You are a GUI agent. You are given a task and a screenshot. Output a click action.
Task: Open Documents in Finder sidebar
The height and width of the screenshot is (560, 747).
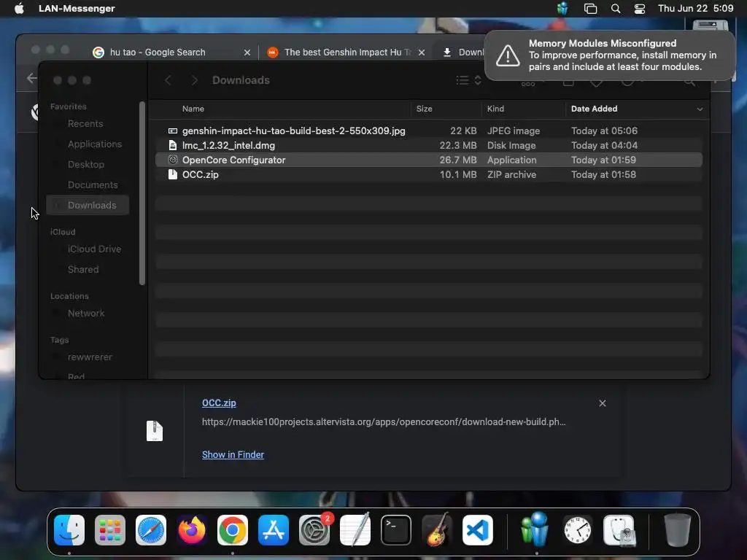pos(93,184)
